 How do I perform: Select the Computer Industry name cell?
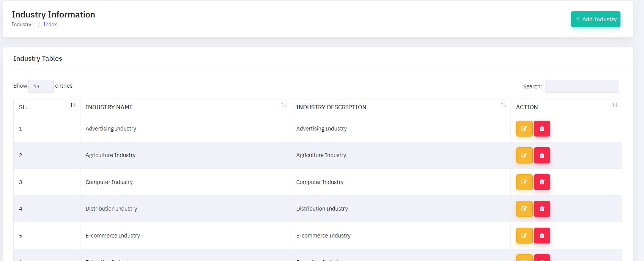pos(109,182)
